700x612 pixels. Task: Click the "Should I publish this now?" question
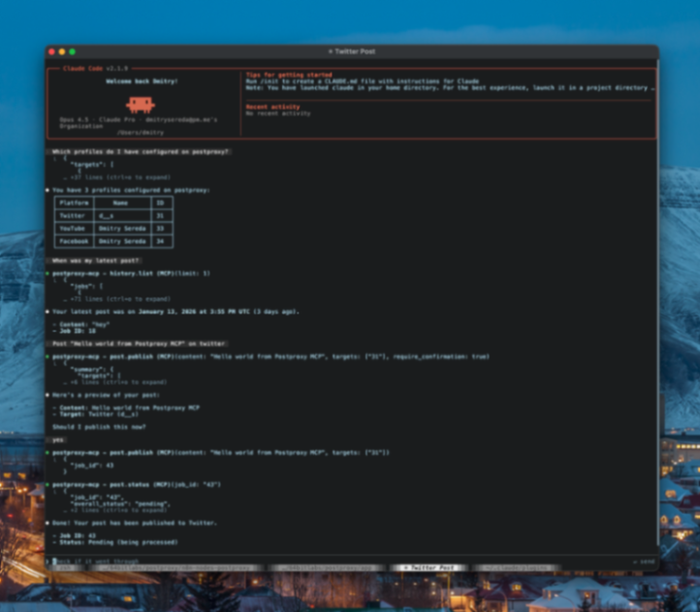click(99, 427)
